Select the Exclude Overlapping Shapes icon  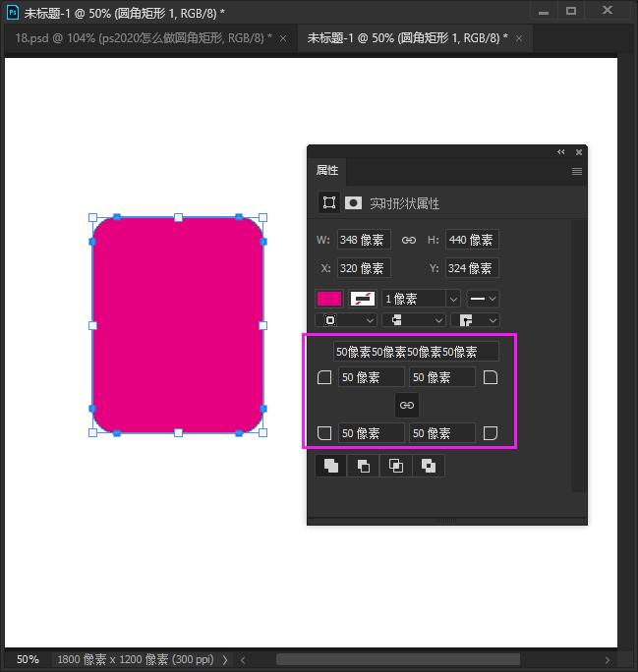point(429,466)
